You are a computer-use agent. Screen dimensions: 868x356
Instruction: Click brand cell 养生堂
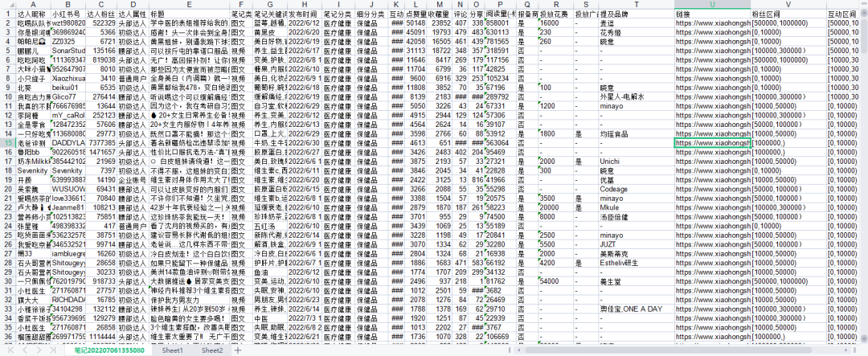(x=636, y=281)
